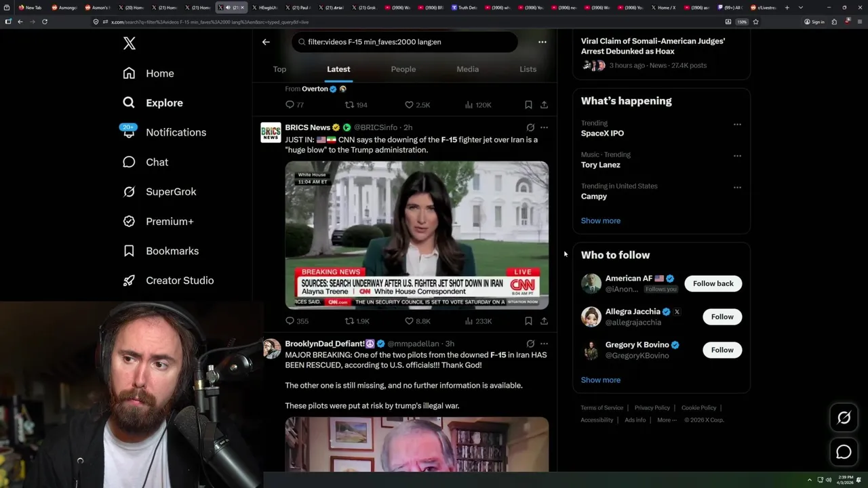The width and height of the screenshot is (868, 488).
Task: Open Creator Studio in the sidebar
Action: tap(168, 281)
